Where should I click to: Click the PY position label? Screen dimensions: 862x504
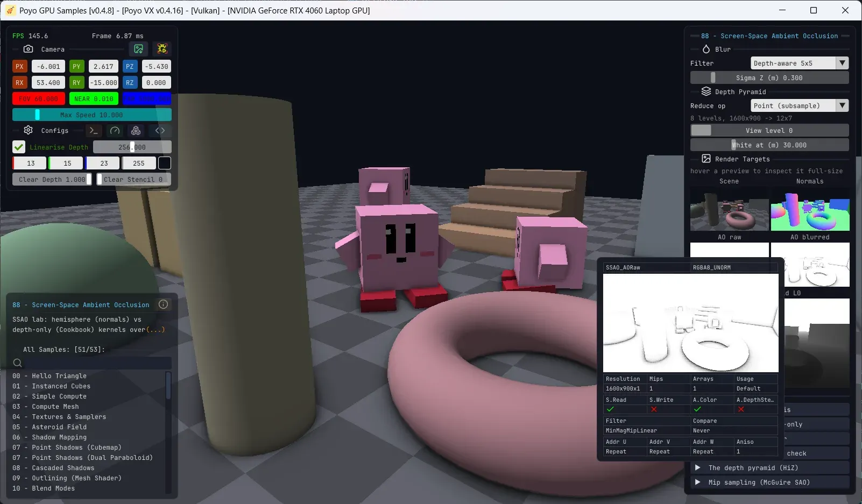pyautogui.click(x=76, y=67)
